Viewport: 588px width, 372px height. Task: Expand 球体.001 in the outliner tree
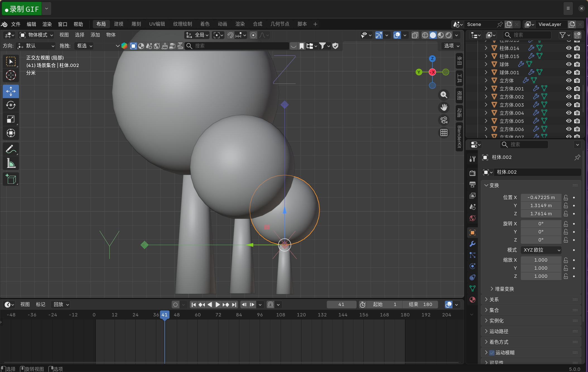[486, 72]
